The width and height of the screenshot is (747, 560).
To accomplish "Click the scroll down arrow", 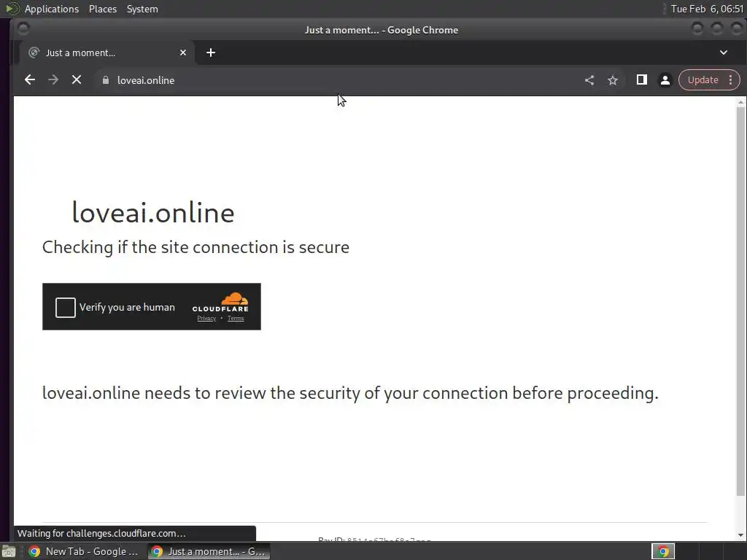I will 740,534.
